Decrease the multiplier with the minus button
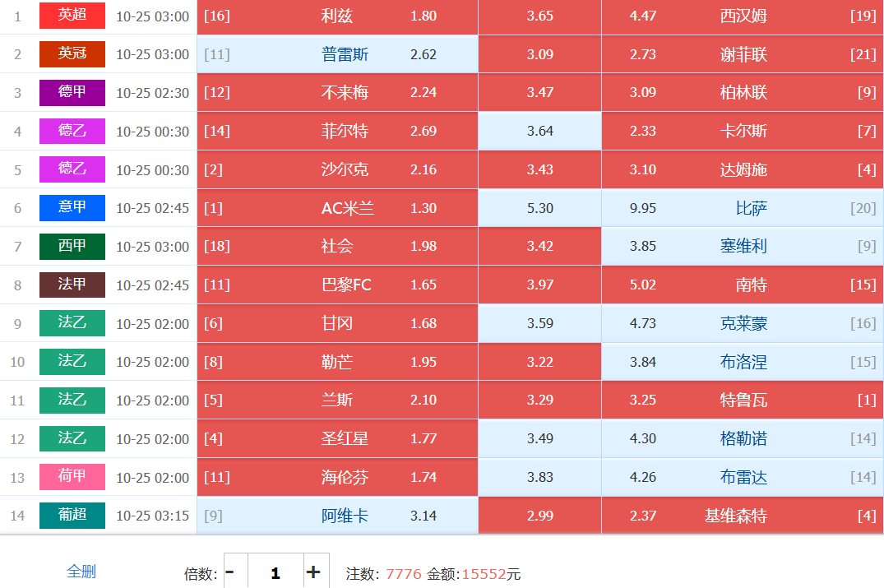Viewport: 884px width, 588px height. (x=230, y=572)
